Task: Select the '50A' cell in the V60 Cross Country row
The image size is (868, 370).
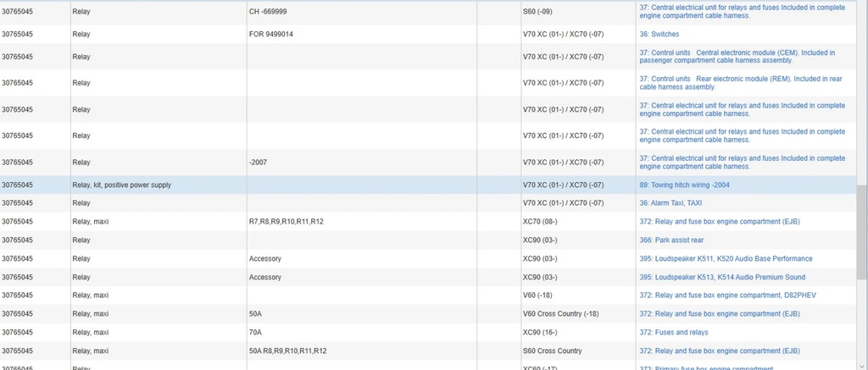Action: [x=362, y=314]
